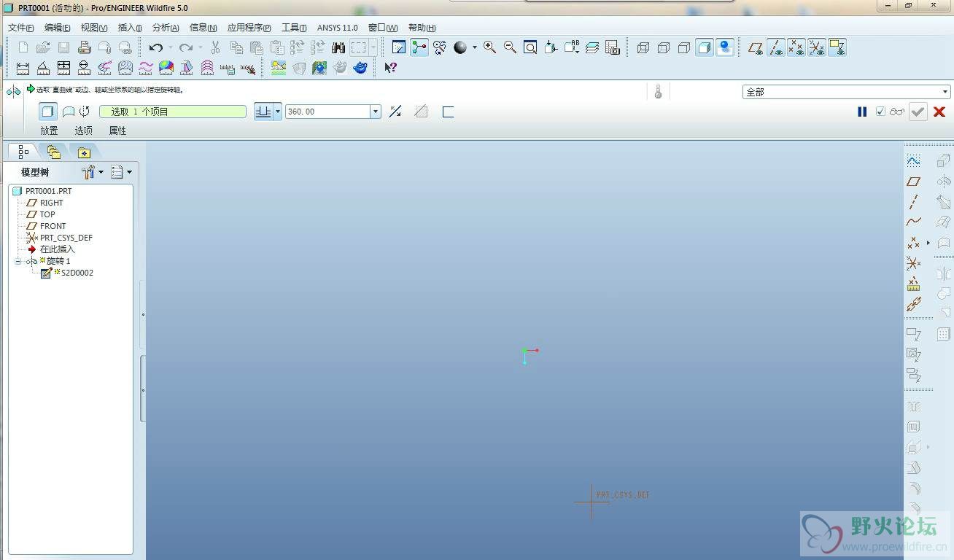Open the ANSYS 11.0 menu

(337, 28)
